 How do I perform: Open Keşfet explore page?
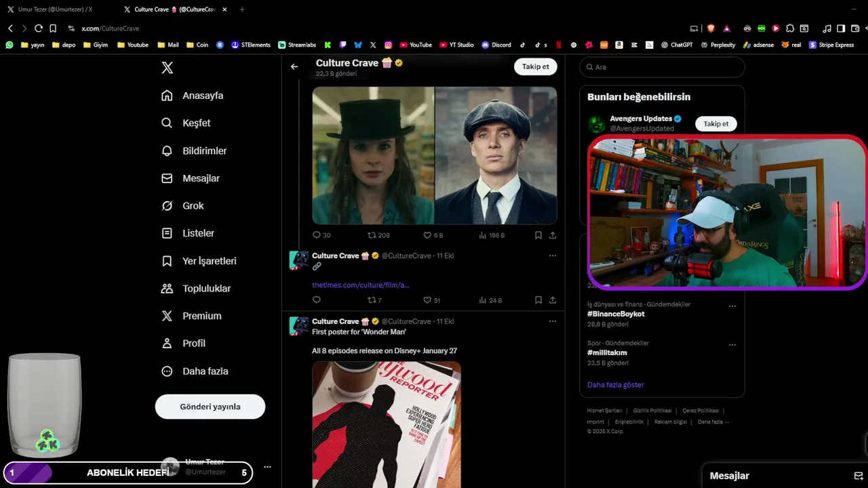[x=186, y=123]
